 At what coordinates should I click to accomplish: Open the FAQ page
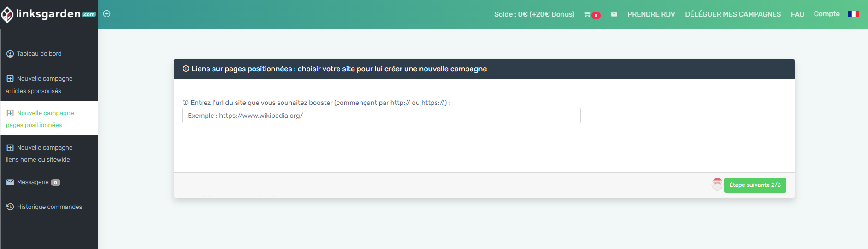pos(797,14)
